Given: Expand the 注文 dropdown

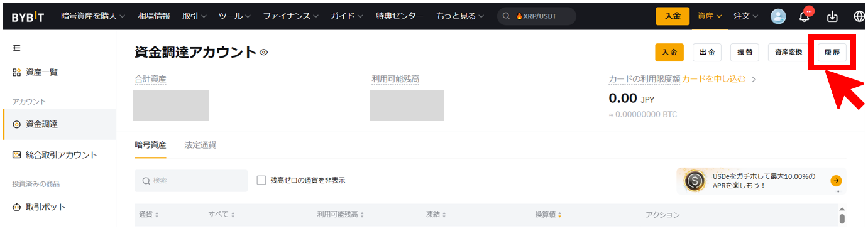Looking at the screenshot, I should pyautogui.click(x=746, y=16).
